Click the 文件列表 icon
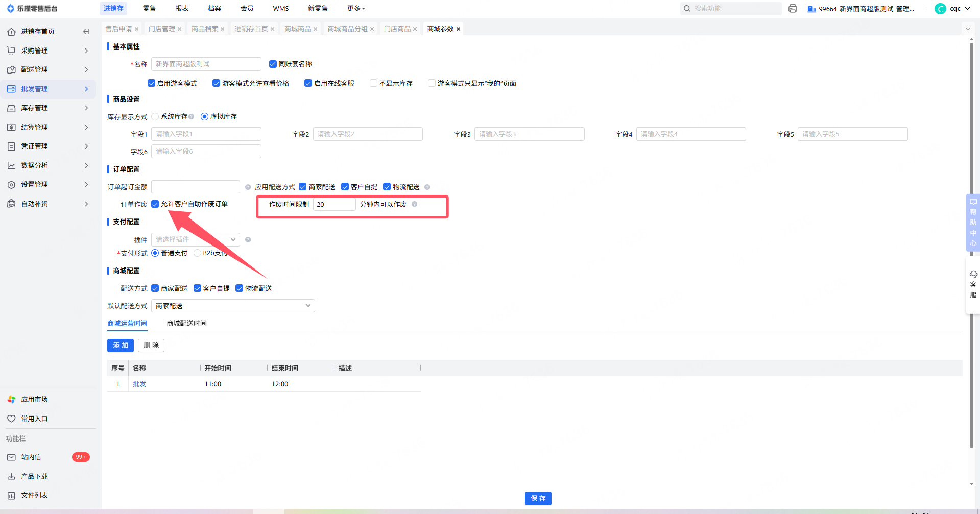 coord(11,496)
